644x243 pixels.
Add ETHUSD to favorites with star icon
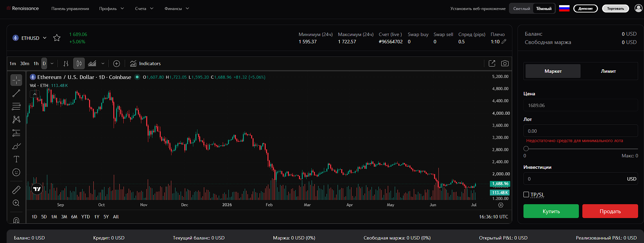[57, 38]
